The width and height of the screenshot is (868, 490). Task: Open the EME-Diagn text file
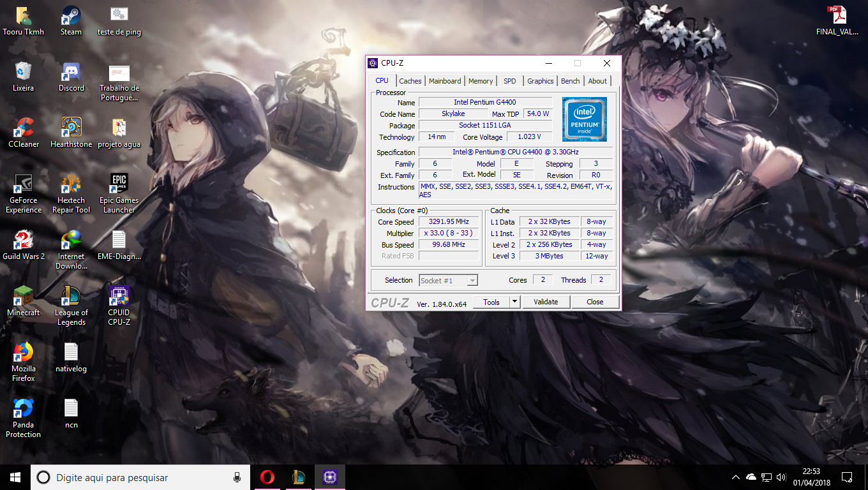pos(119,244)
